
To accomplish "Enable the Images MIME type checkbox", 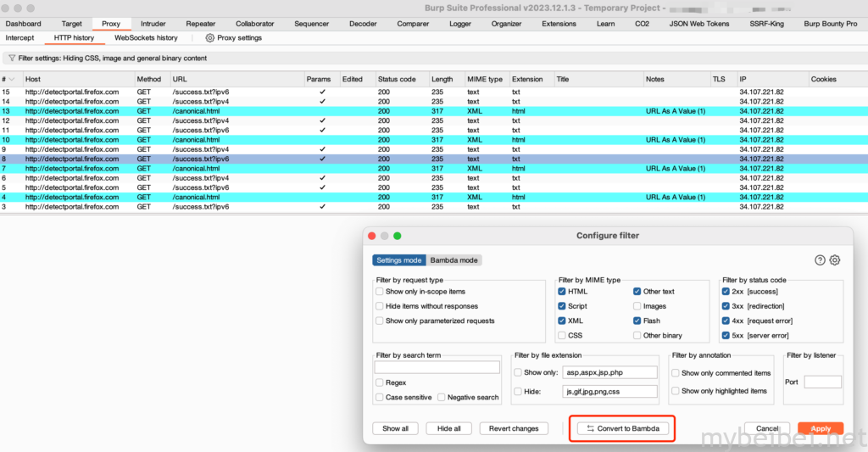I will (637, 306).
